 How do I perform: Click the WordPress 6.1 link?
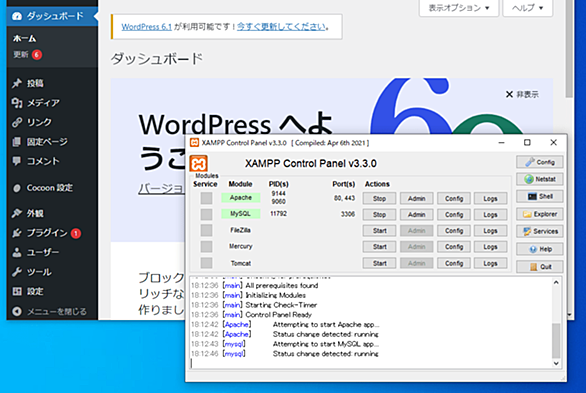click(146, 27)
